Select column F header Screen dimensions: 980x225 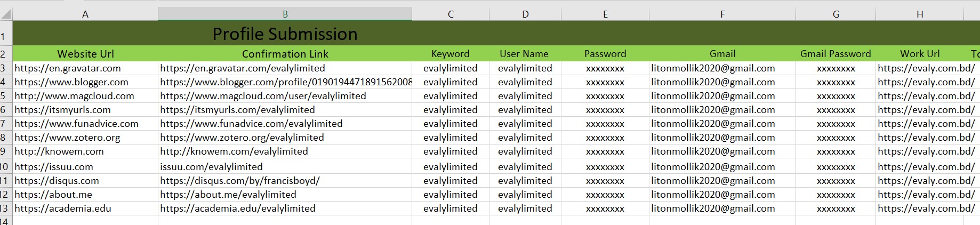(x=722, y=14)
